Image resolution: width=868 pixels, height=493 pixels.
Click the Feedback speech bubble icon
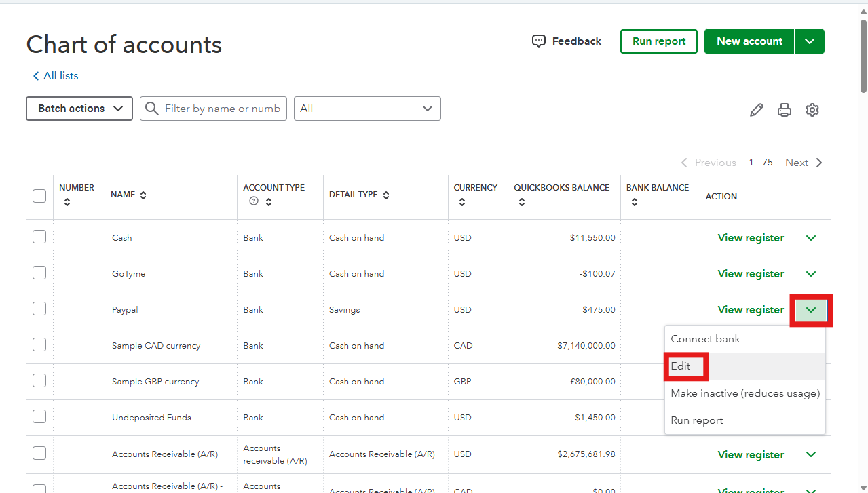coord(539,41)
